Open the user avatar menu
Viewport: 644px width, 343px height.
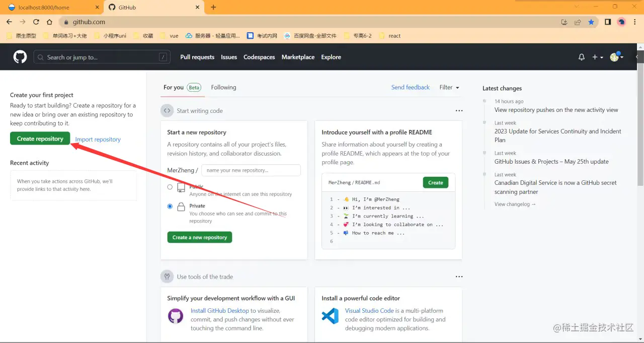click(617, 57)
